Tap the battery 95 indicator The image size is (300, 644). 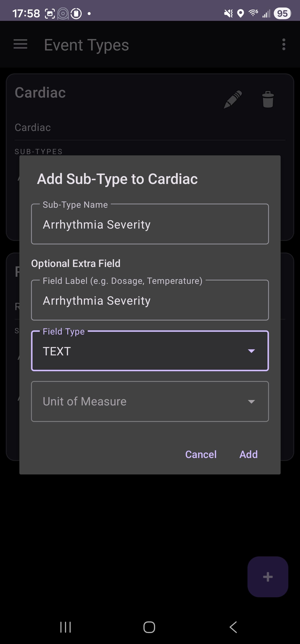pyautogui.click(x=282, y=13)
